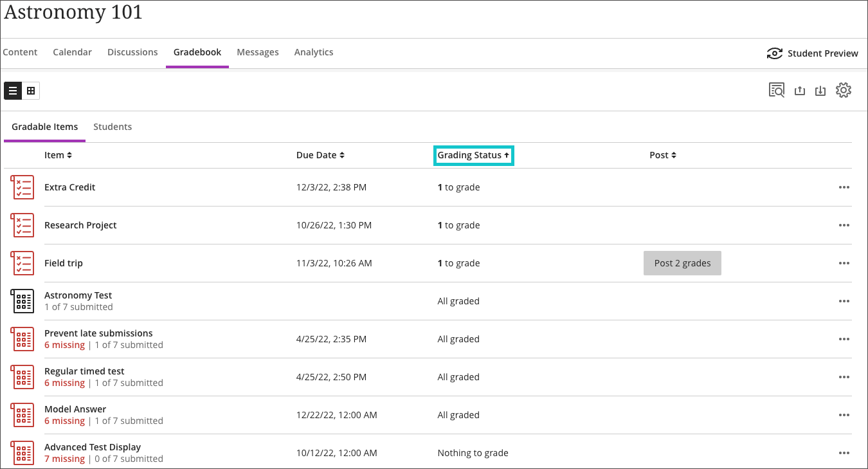Image resolution: width=868 pixels, height=469 pixels.
Task: Switch to list view toggle
Action: pos(13,91)
